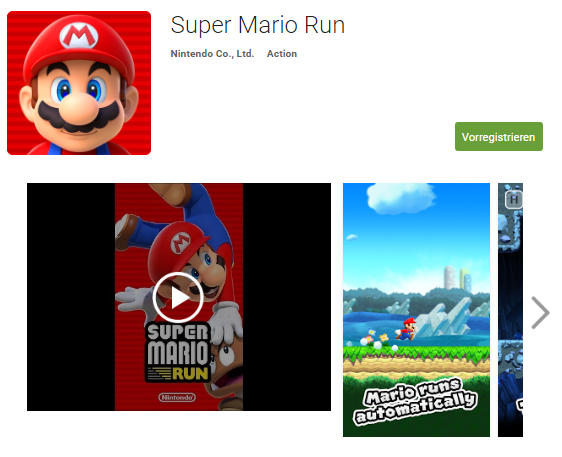
Task: Click the Super Mario Run logo in trailer
Action: 178,352
